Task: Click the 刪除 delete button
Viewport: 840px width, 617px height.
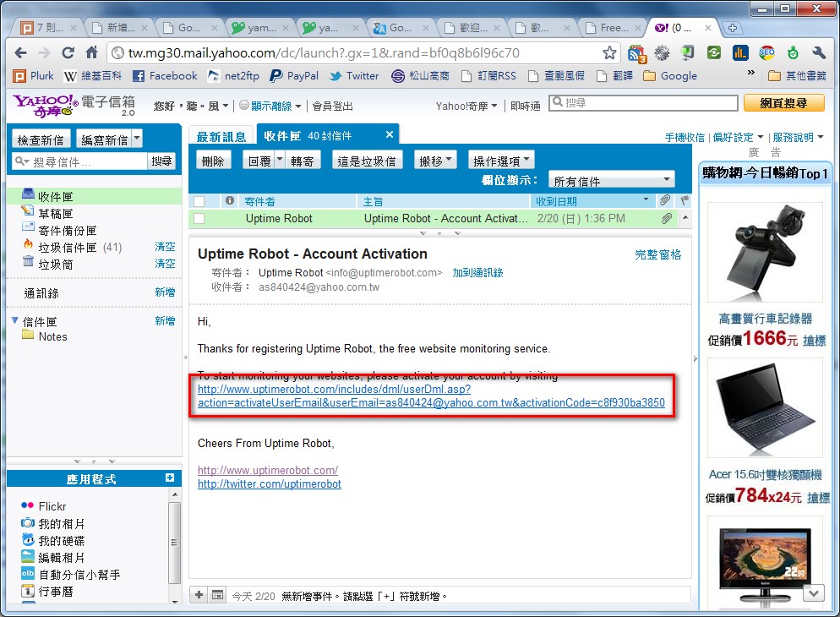Action: coord(213,161)
